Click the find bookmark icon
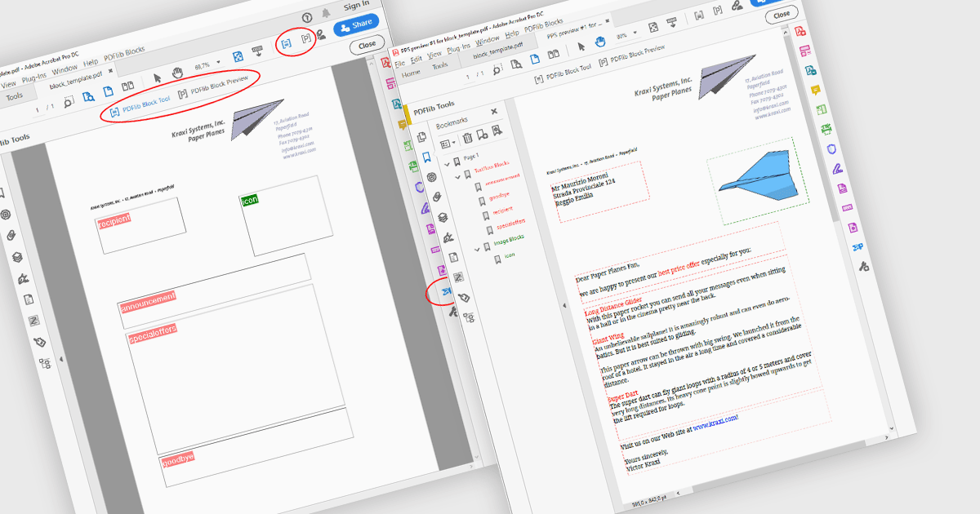 (x=497, y=131)
